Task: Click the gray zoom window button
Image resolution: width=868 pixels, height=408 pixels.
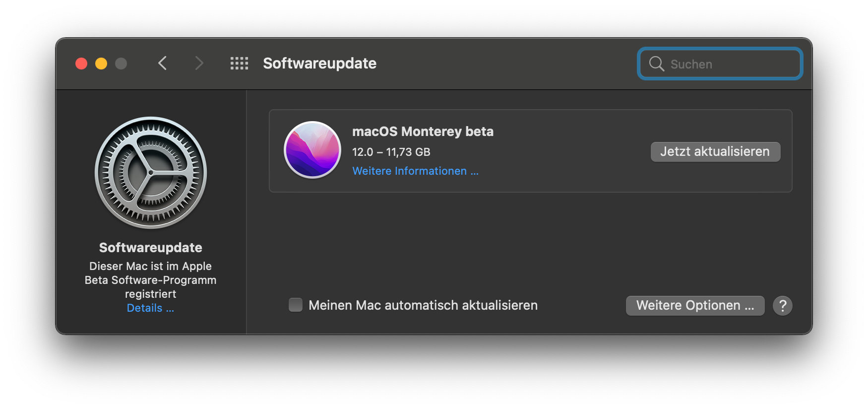Action: tap(121, 64)
